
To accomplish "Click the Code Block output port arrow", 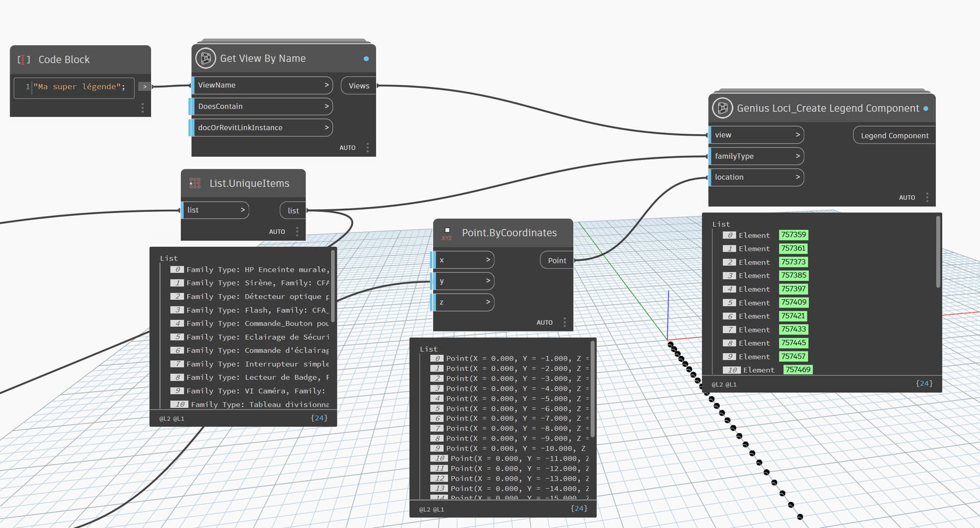I will point(144,87).
